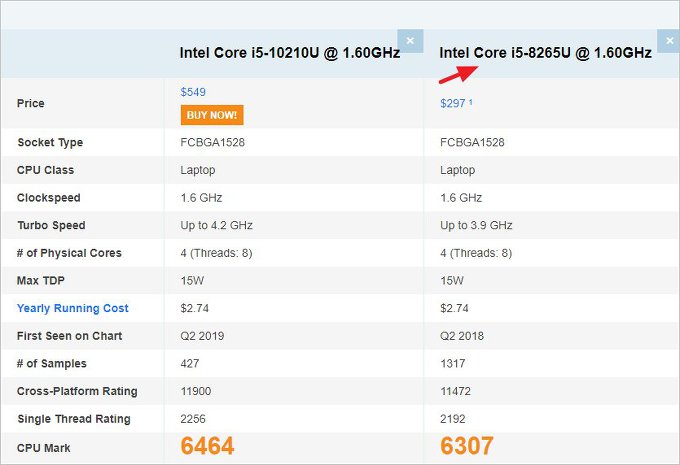The height and width of the screenshot is (465, 680).
Task: Click the Turbo Speed row label
Action: pyautogui.click(x=51, y=225)
